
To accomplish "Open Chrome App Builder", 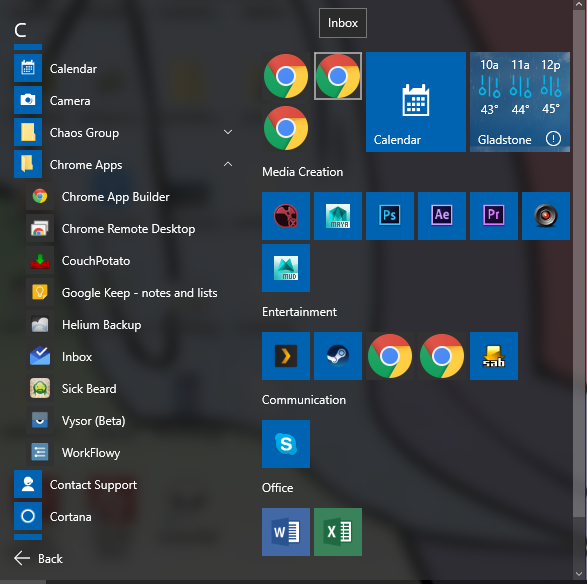I will (x=130, y=197).
